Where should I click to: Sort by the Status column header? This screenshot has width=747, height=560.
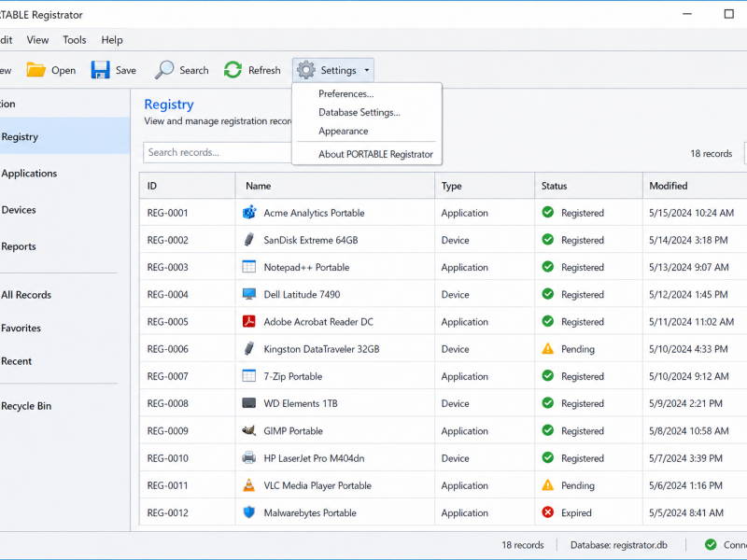click(588, 186)
